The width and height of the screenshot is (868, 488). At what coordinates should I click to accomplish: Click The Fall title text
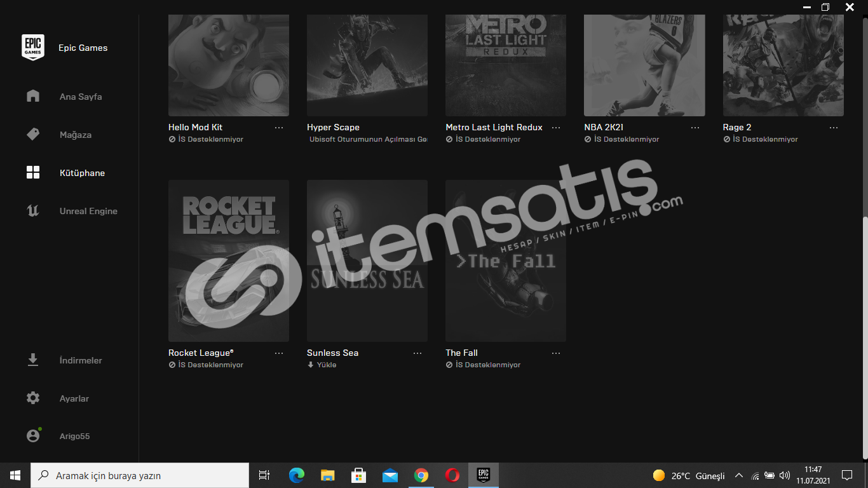pos(462,353)
